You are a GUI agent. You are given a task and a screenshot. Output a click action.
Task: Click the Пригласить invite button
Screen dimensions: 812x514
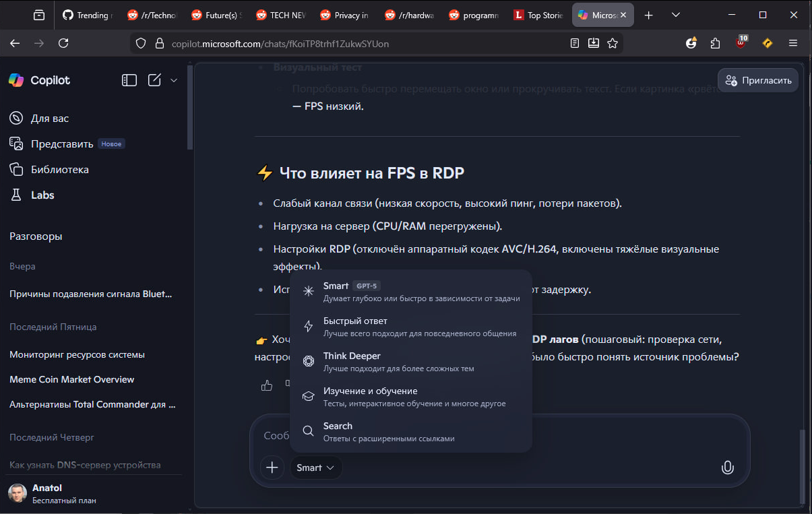tap(758, 80)
